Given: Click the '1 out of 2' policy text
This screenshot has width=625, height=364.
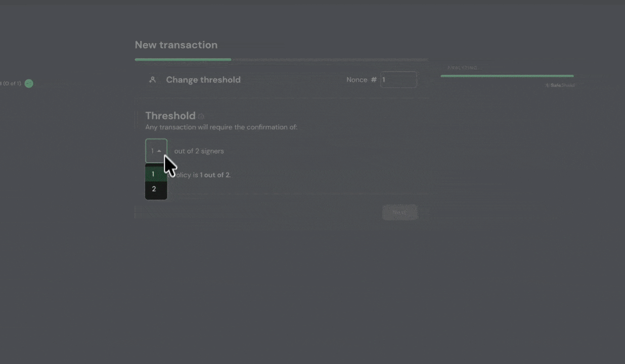Looking at the screenshot, I should click(215, 175).
